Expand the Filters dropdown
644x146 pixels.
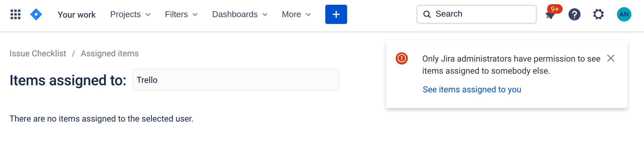tap(181, 14)
